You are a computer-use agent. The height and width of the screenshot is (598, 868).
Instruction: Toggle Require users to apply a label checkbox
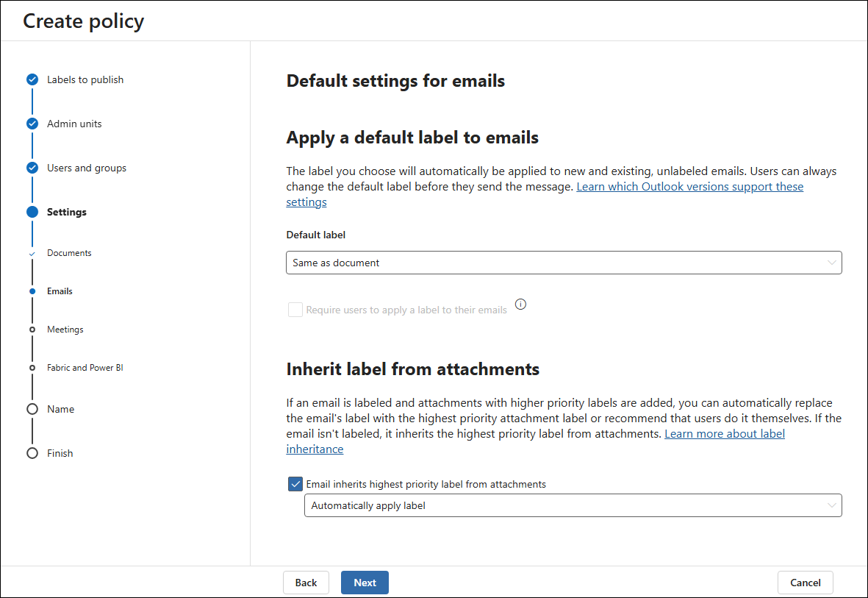coord(295,309)
